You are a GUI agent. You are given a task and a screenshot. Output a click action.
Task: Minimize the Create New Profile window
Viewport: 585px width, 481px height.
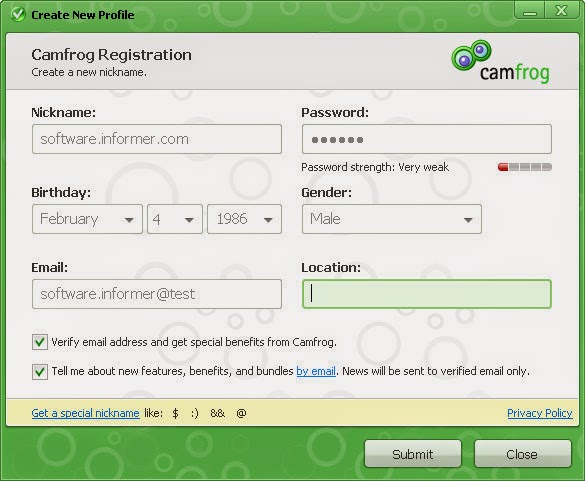pos(529,10)
